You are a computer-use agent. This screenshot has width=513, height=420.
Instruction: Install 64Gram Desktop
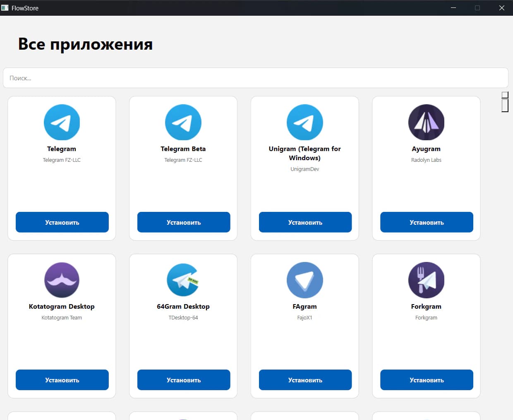[x=184, y=380]
